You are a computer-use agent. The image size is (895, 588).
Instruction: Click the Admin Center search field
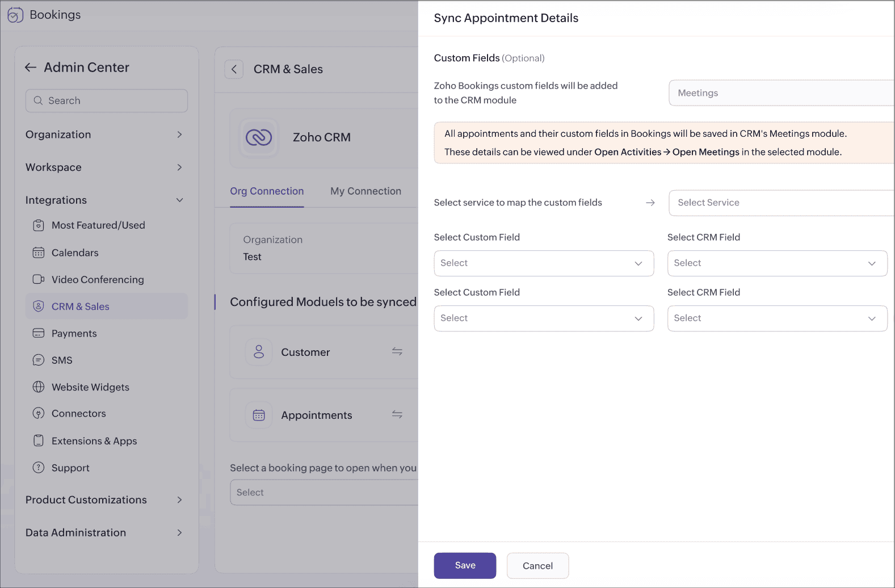(107, 100)
